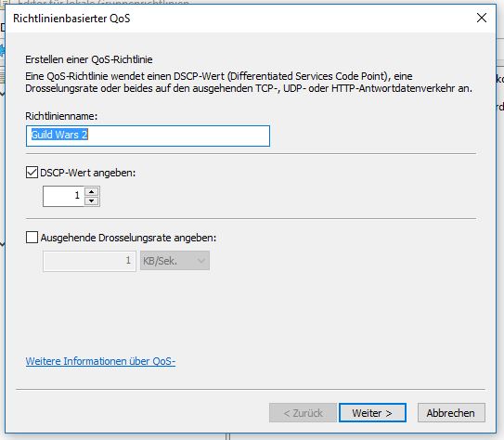Open the KB/Sek. unit dropdown
The width and height of the screenshot is (504, 440).
[174, 261]
